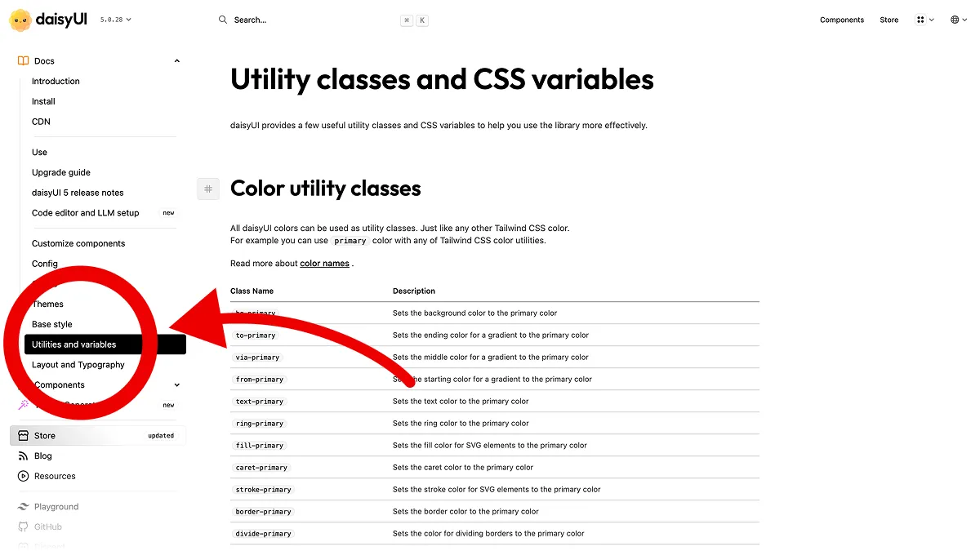The height and width of the screenshot is (551, 980).
Task: Click the Store shop icon
Action: tap(23, 436)
